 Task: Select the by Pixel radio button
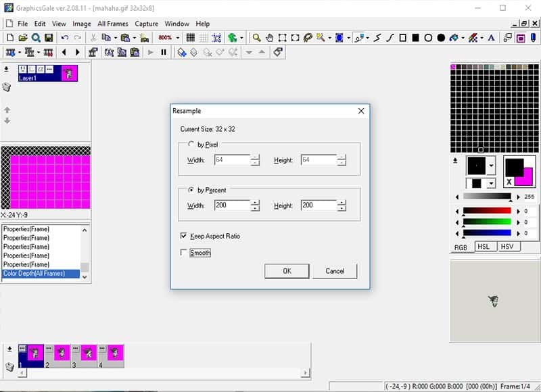coord(191,144)
